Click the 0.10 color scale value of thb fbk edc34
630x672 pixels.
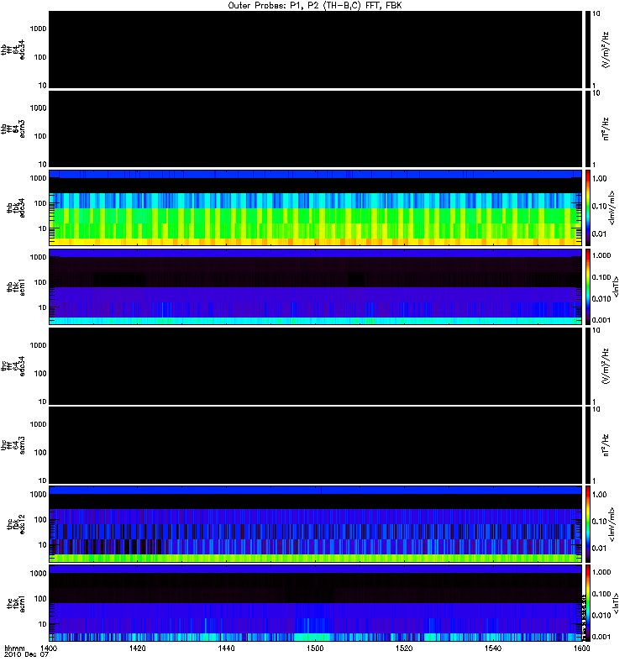(600, 206)
